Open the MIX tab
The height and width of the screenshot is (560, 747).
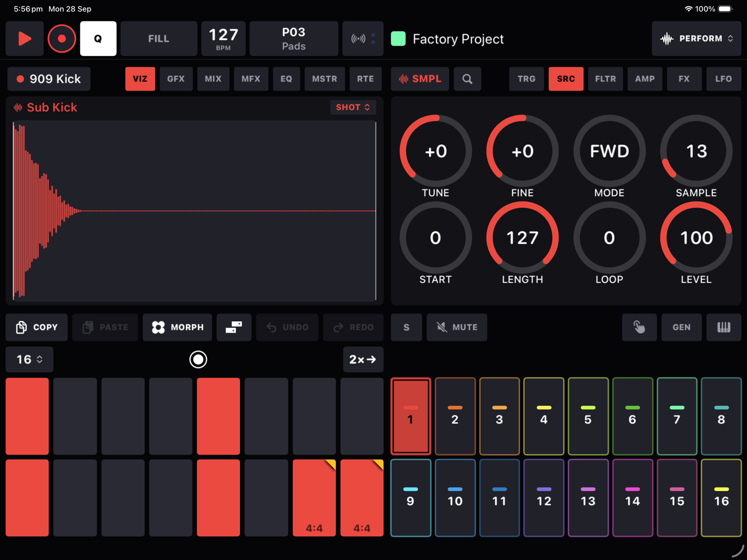tap(213, 79)
